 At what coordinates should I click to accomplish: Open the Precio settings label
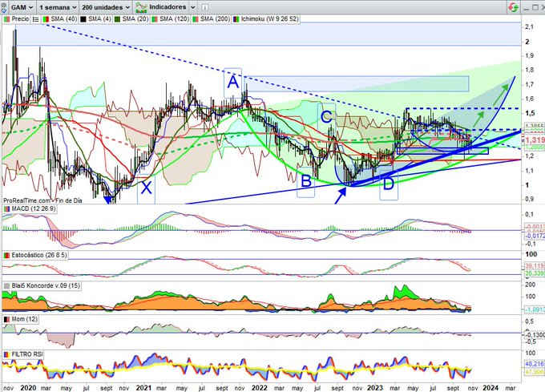(x=20, y=18)
